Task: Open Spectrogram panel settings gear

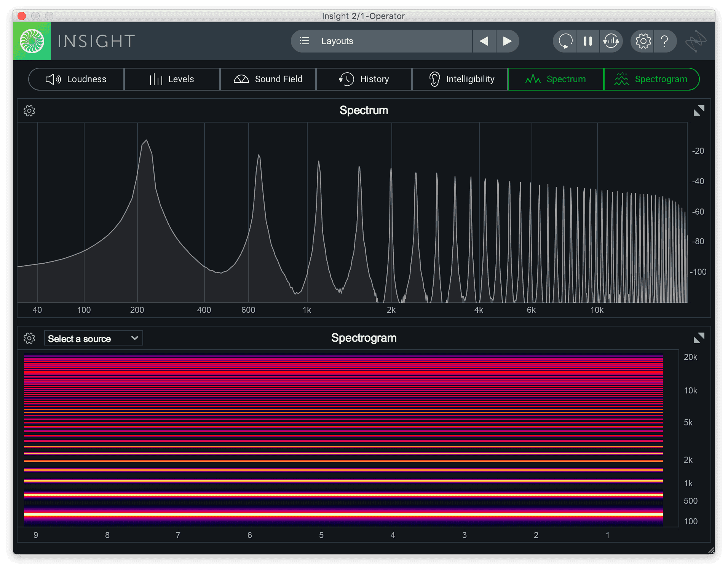Action: pyautogui.click(x=29, y=338)
